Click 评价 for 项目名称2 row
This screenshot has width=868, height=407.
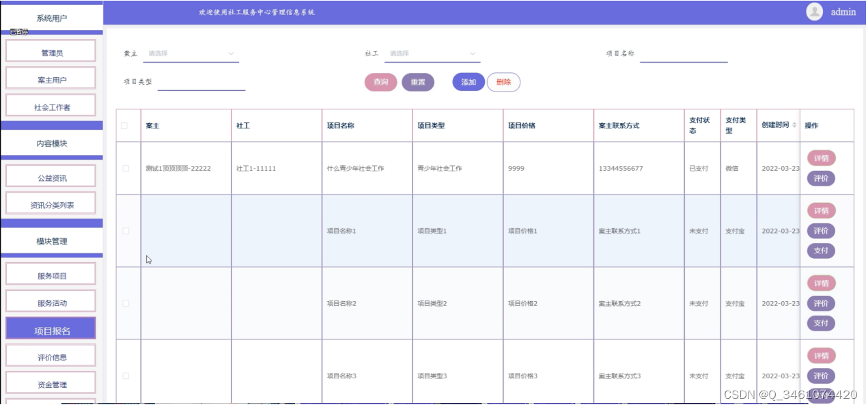(x=822, y=303)
